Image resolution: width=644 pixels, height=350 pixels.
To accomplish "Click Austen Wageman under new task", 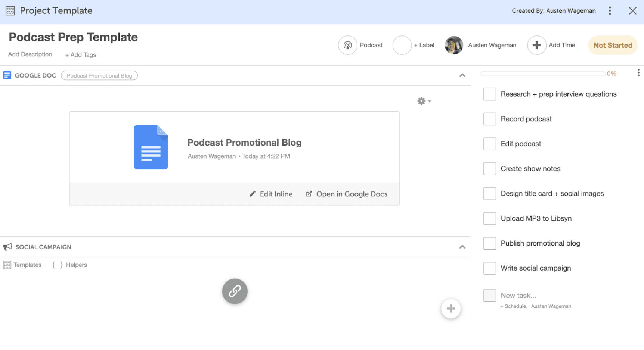I will [x=551, y=306].
